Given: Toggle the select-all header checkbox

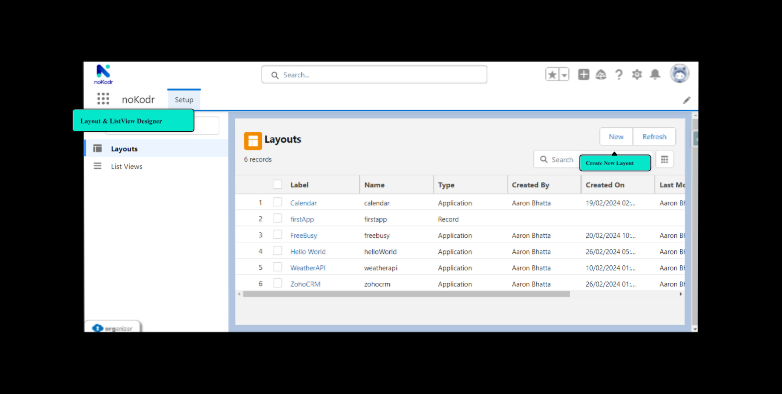Looking at the screenshot, I should coord(277,185).
